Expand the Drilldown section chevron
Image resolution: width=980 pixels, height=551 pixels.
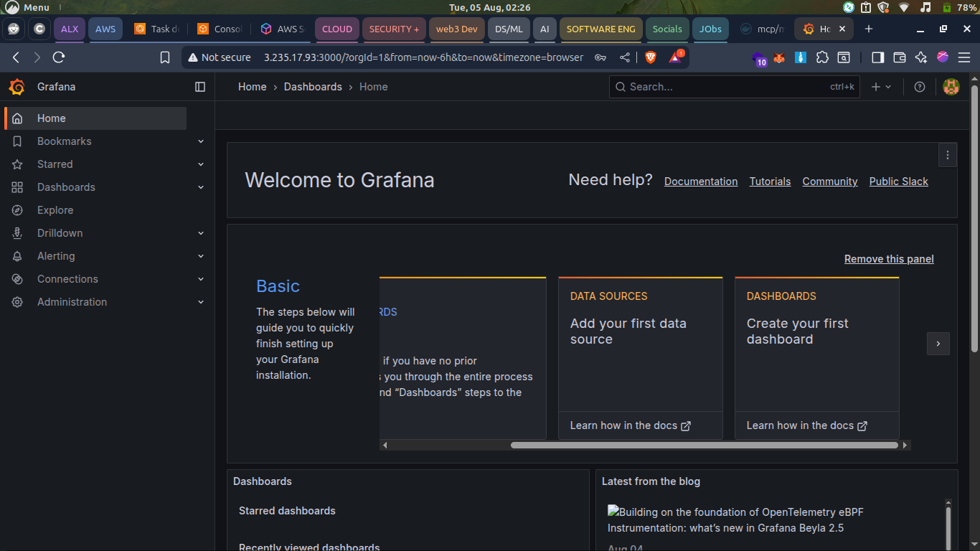(201, 233)
